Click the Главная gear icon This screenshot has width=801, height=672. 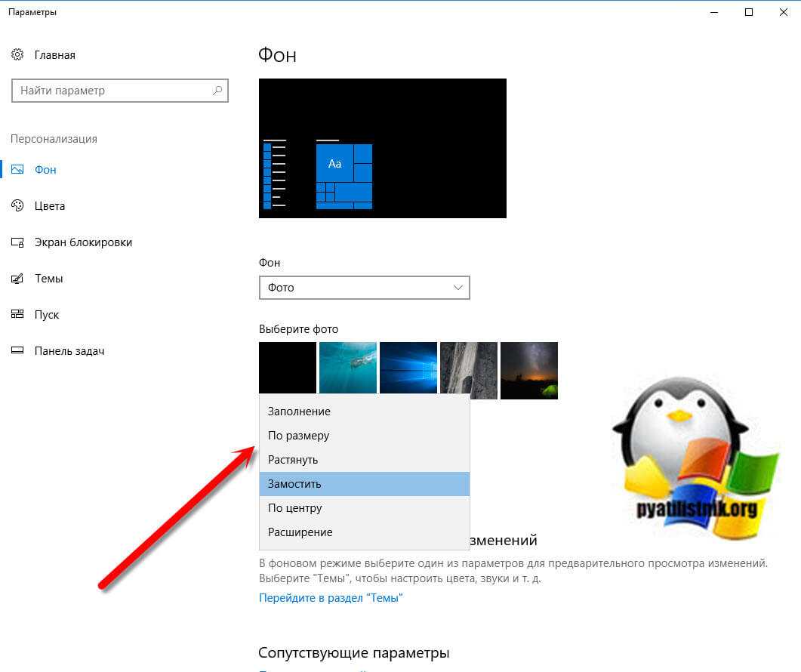coord(17,55)
